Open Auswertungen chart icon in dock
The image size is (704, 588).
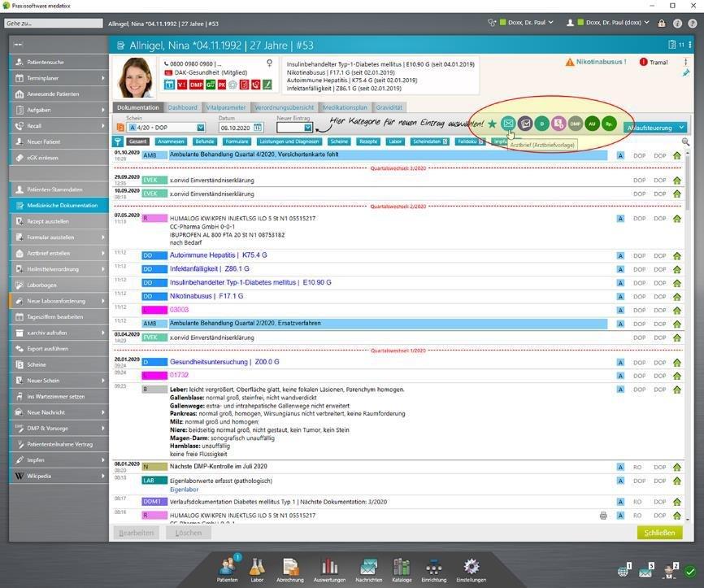[329, 568]
